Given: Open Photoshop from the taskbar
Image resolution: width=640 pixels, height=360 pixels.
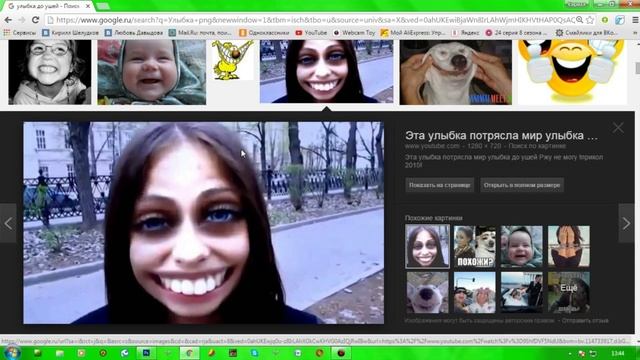Looking at the screenshot, I should (146, 353).
